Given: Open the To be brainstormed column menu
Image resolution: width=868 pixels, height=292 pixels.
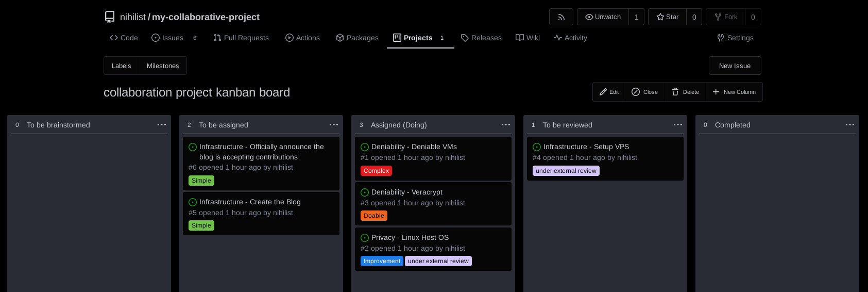Looking at the screenshot, I should [x=162, y=125].
